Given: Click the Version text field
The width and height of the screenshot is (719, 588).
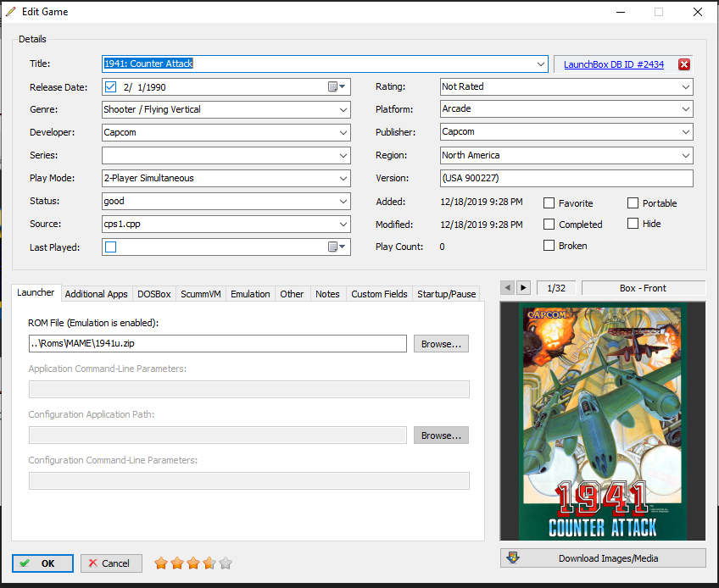Looking at the screenshot, I should tap(566, 178).
